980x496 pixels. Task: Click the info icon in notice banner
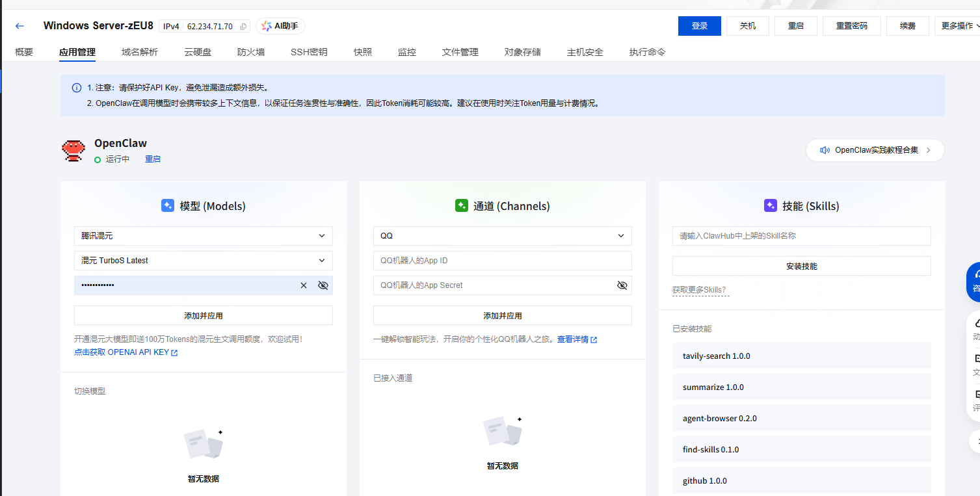77,87
